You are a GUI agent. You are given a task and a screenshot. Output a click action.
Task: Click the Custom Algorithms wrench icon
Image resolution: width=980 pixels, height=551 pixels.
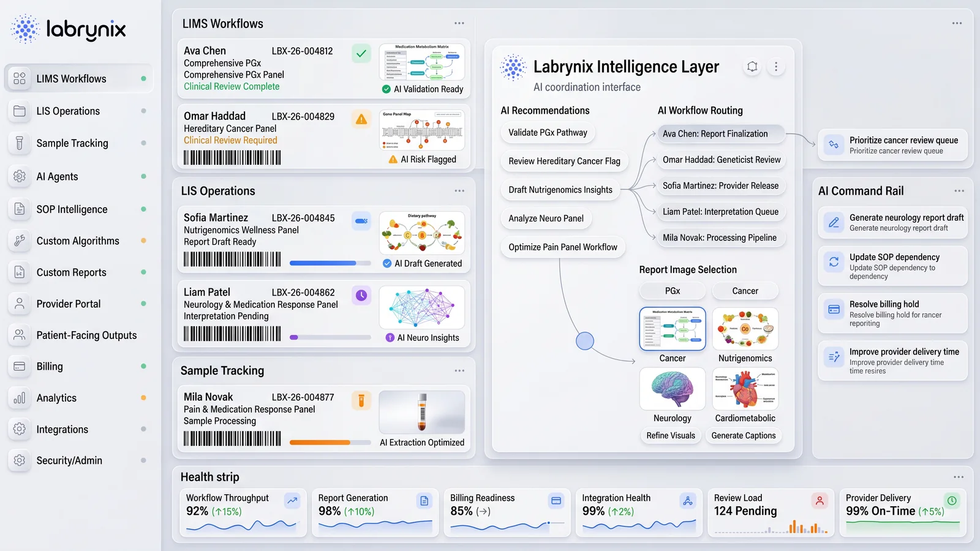tap(20, 241)
